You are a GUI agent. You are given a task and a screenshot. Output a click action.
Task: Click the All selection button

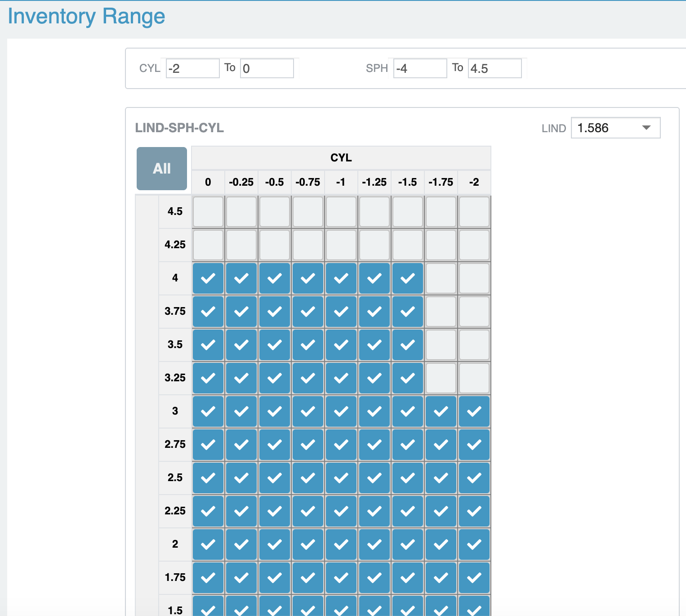click(162, 169)
